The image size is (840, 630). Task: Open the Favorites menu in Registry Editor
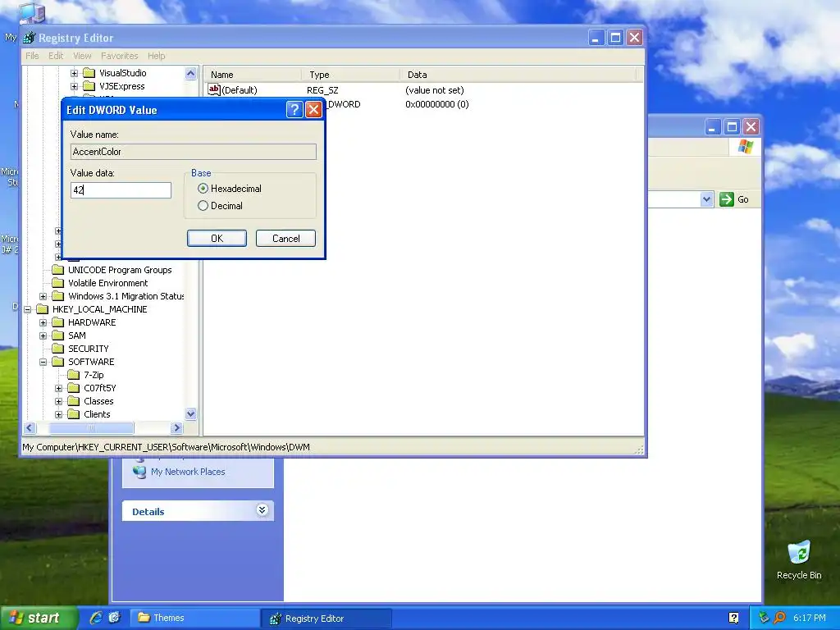(120, 56)
